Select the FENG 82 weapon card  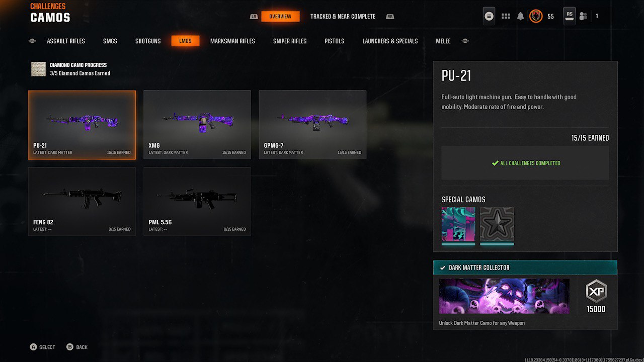pos(82,202)
